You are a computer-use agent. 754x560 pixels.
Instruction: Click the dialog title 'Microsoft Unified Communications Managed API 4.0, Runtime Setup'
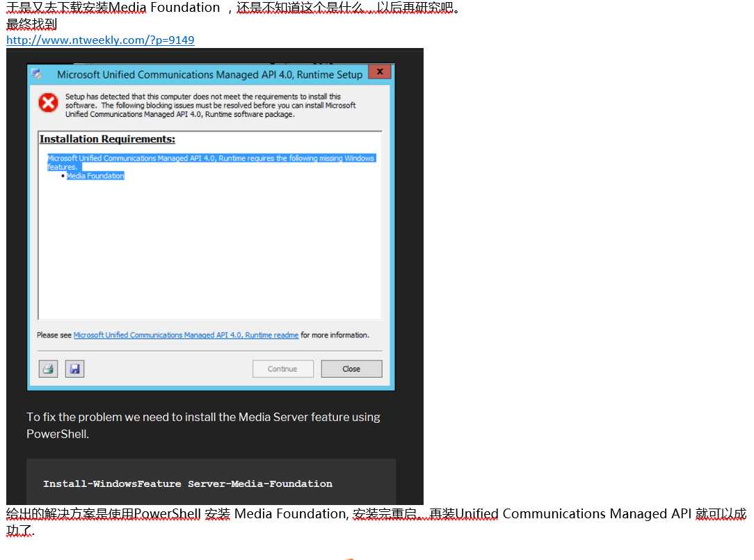point(209,74)
